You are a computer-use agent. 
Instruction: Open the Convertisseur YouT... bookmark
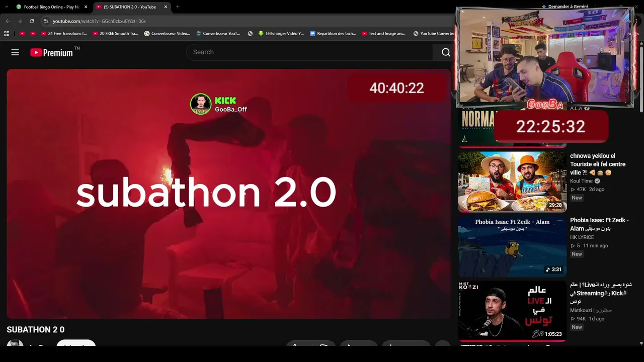[x=218, y=34]
